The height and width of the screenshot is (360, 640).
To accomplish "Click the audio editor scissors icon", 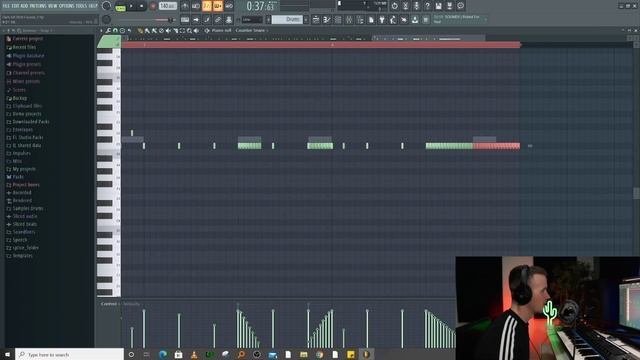I will click(x=405, y=6).
